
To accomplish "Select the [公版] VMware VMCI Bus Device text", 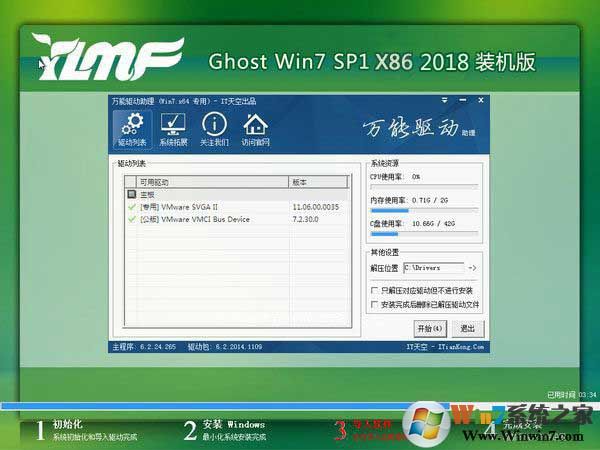I will click(195, 219).
